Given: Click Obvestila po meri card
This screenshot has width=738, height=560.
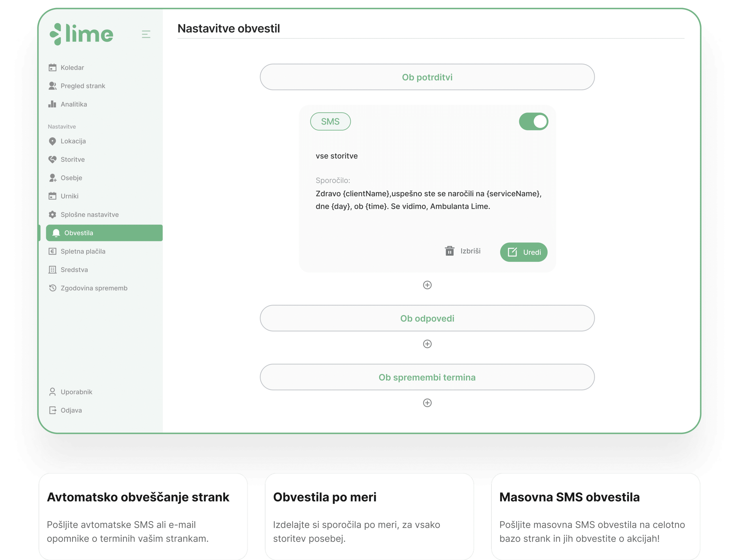Looking at the screenshot, I should [369, 517].
